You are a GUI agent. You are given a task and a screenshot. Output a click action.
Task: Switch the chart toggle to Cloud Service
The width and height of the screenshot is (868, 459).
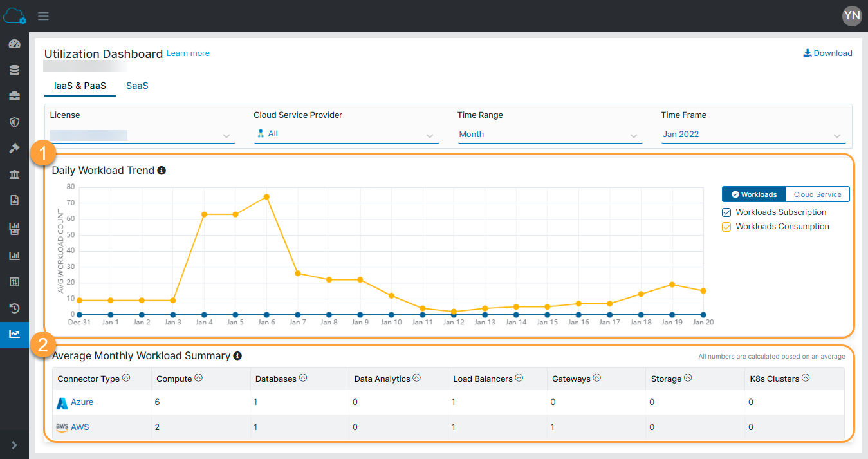[x=817, y=194]
